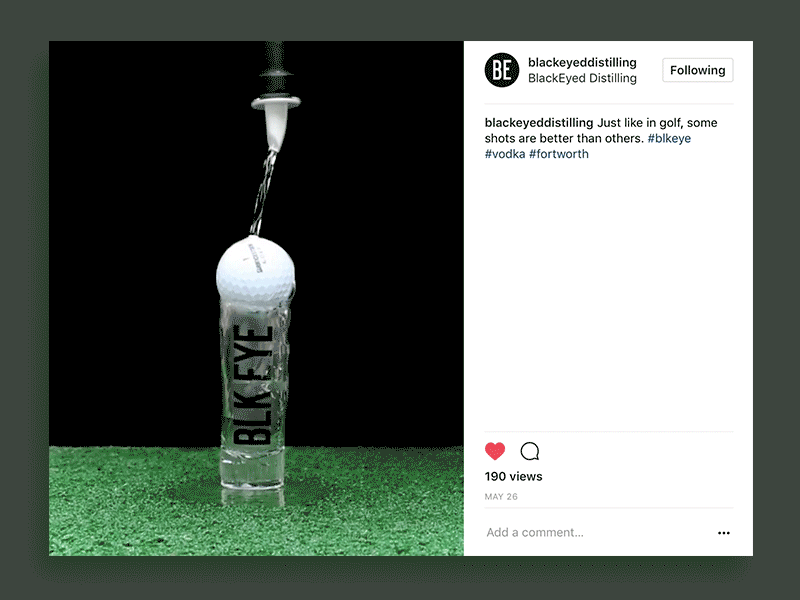
Task: Click blackeyeddistilling in the caption text
Action: click(536, 122)
